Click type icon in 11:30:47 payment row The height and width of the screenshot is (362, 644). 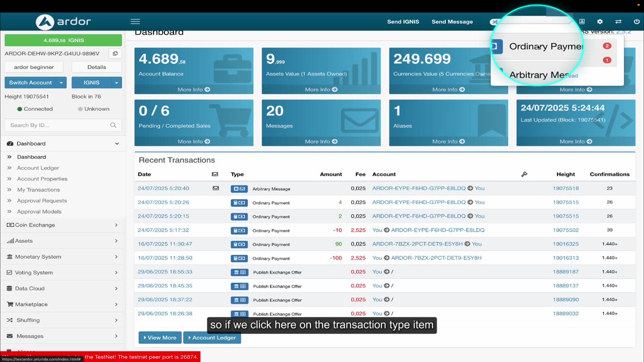pos(239,244)
